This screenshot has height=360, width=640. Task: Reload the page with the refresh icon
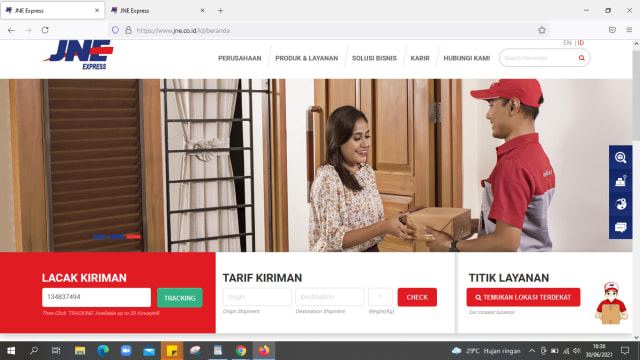pos(45,30)
